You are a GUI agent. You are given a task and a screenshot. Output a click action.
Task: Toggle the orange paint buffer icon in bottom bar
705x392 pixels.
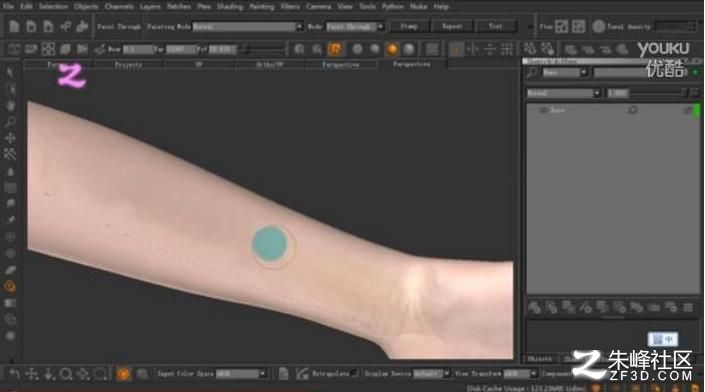click(x=123, y=374)
